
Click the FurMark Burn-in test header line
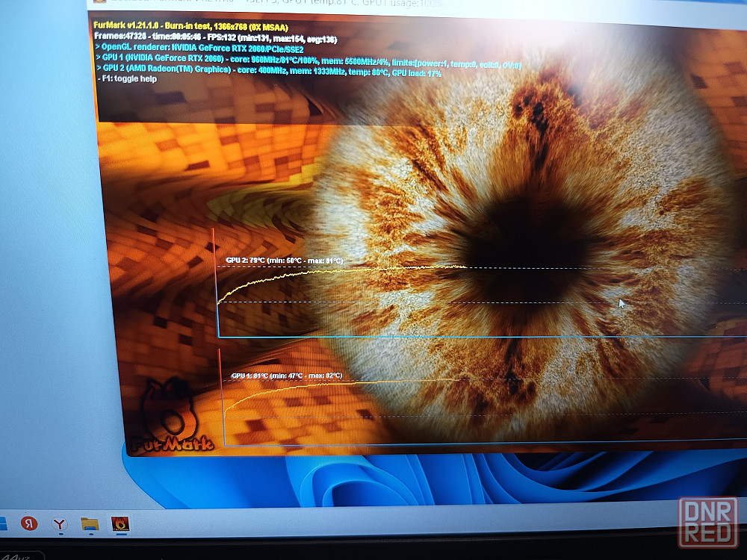tap(190, 26)
